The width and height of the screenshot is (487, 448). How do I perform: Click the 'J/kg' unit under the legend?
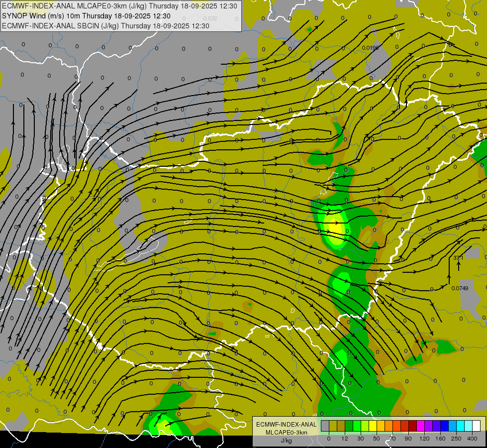tap(287, 441)
